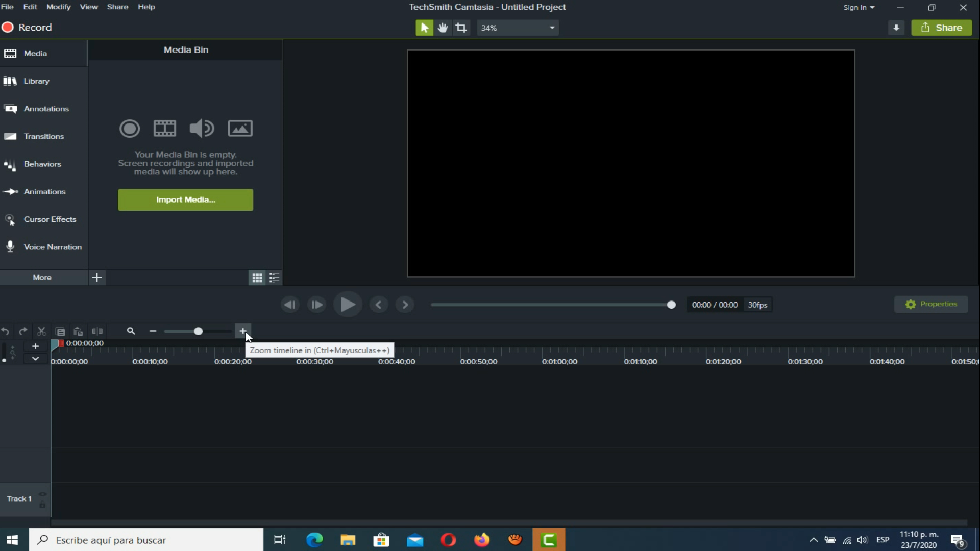Open the Annotations panel
This screenshot has height=551, width=980.
43,109
